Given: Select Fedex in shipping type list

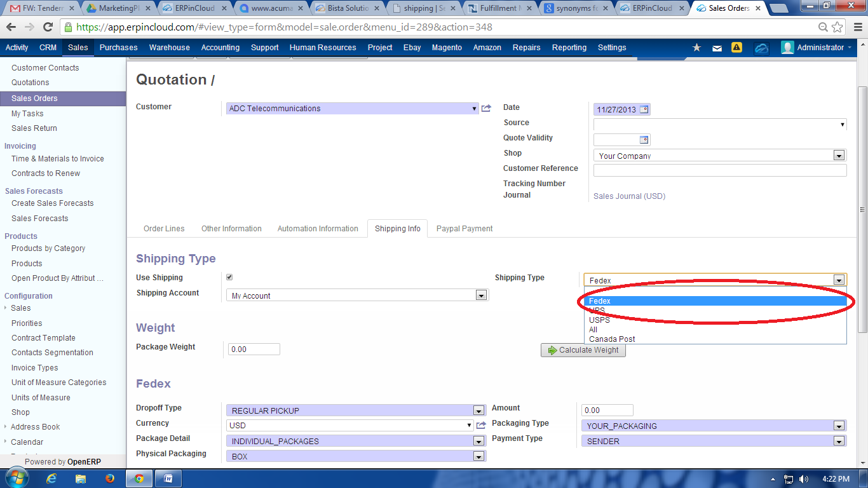Looking at the screenshot, I should pyautogui.click(x=715, y=301).
